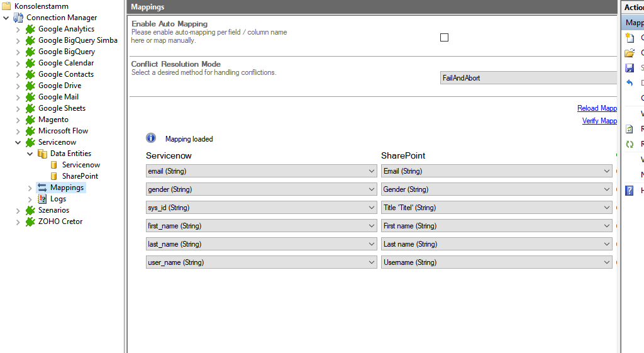Collapse the Servicenow connection node

click(18, 142)
